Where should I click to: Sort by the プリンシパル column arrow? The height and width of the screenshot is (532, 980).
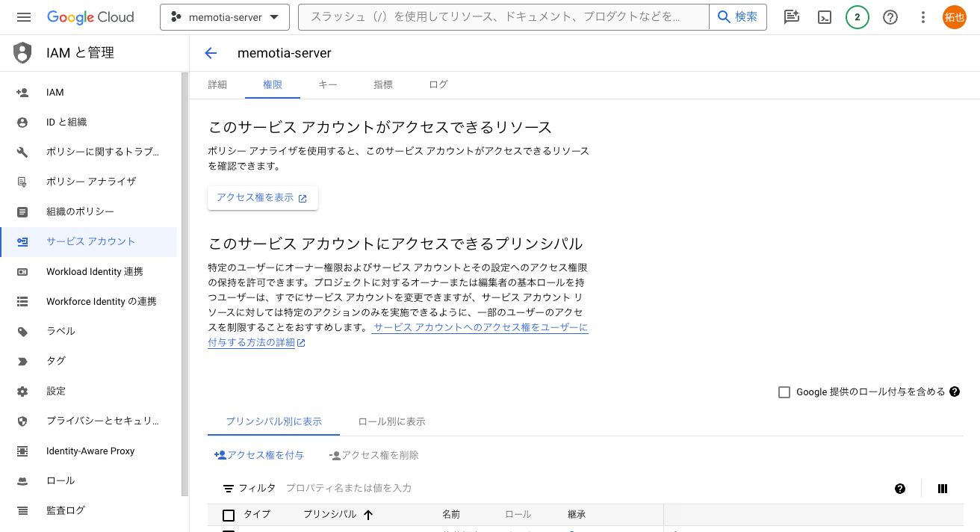[x=368, y=515]
